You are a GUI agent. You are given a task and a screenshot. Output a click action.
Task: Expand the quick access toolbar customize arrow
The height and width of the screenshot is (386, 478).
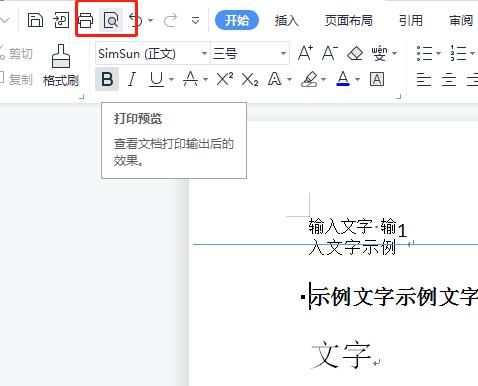pyautogui.click(x=196, y=21)
